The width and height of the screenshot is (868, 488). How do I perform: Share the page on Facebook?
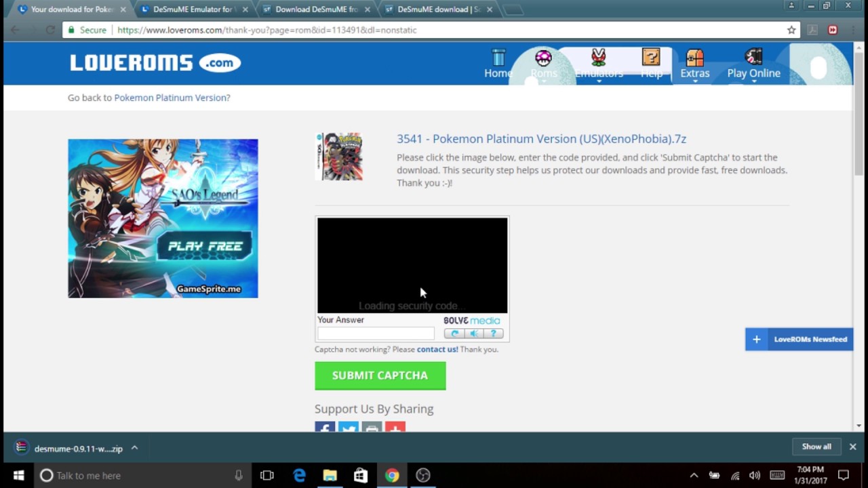(325, 427)
